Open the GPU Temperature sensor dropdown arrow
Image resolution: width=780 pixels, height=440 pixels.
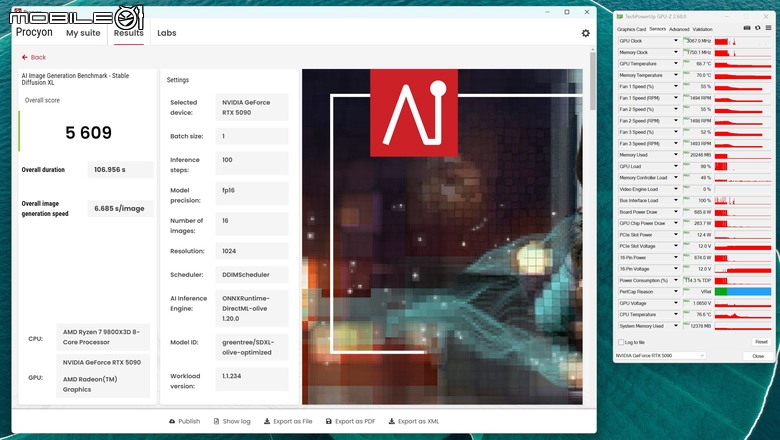676,64
